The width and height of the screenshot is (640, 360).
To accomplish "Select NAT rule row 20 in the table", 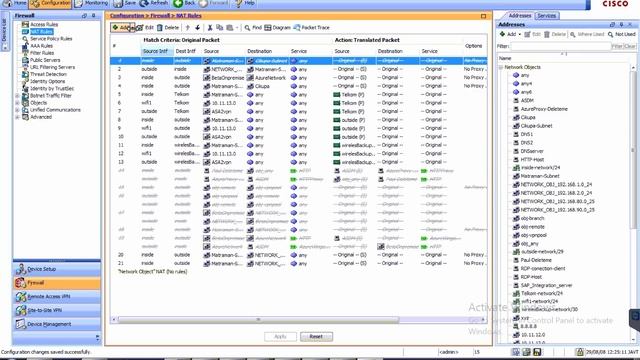I will (298, 255).
